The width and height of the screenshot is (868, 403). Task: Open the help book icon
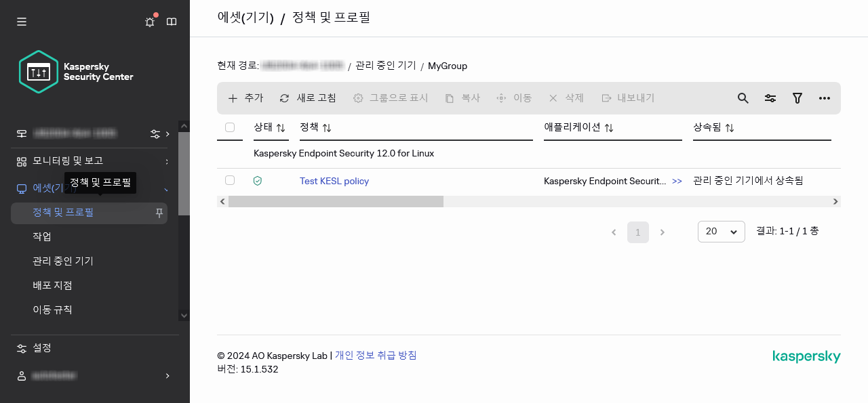pos(172,22)
